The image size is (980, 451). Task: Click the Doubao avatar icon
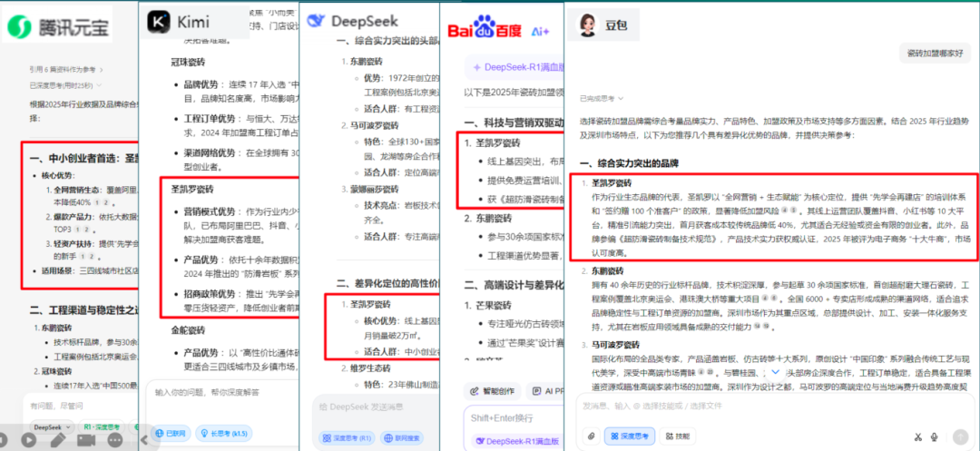tap(587, 25)
